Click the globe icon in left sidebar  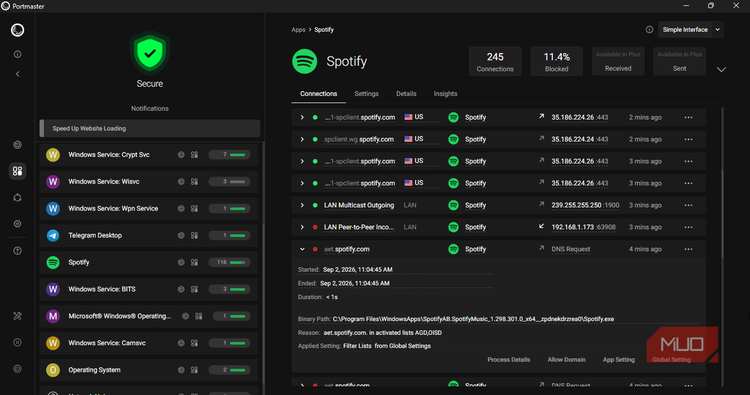click(17, 144)
